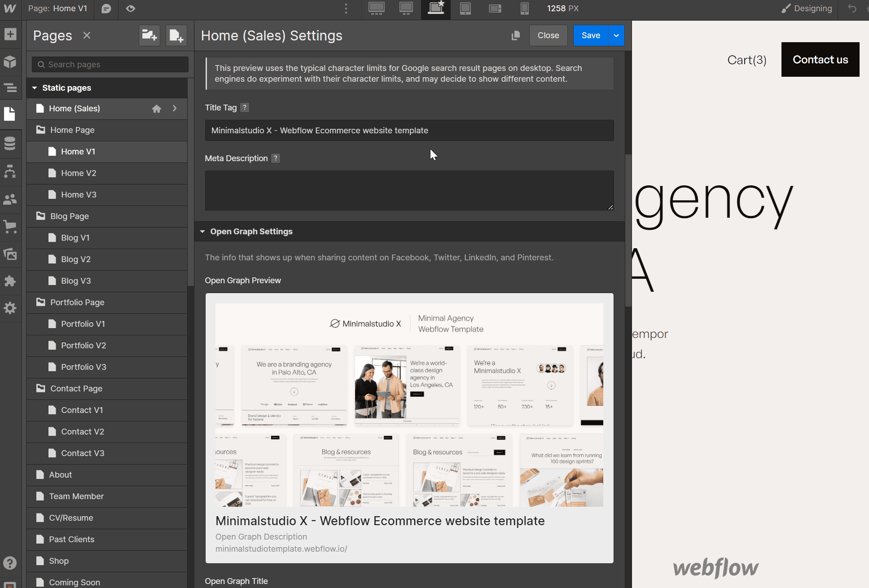Close the Home Sales Settings dialog
Image resolution: width=869 pixels, height=588 pixels.
(x=548, y=35)
